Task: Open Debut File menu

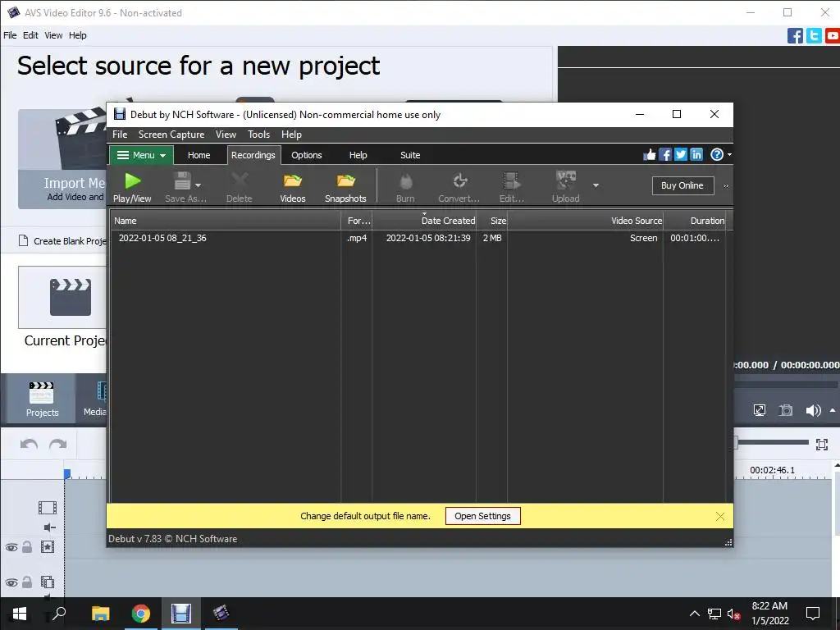Action: [120, 135]
